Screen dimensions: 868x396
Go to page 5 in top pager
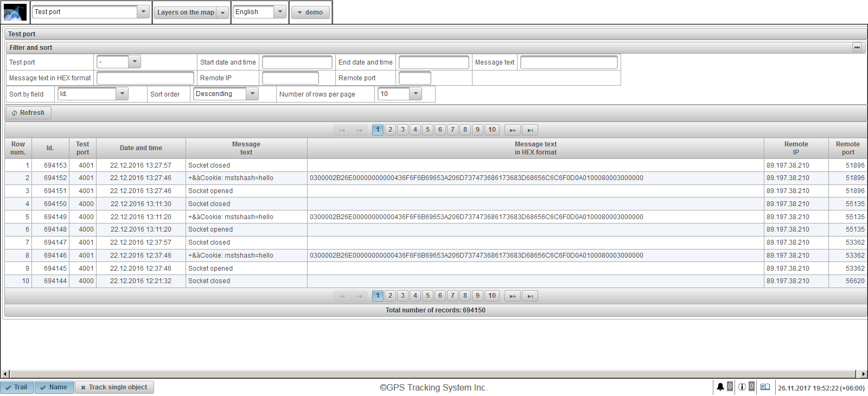pos(427,130)
